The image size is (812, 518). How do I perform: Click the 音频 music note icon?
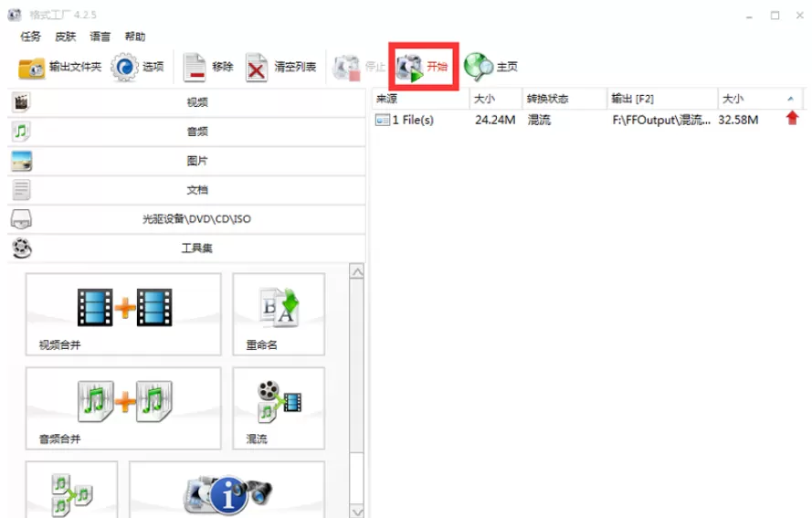(x=21, y=132)
